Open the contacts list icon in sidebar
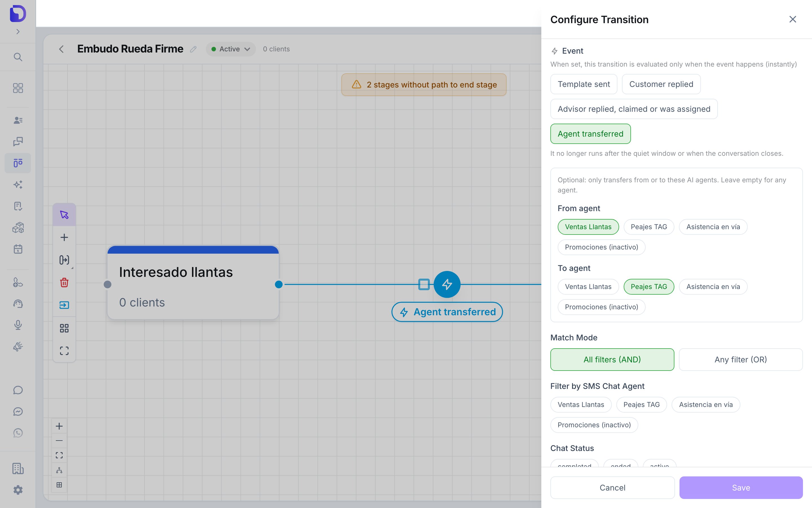 (18, 120)
